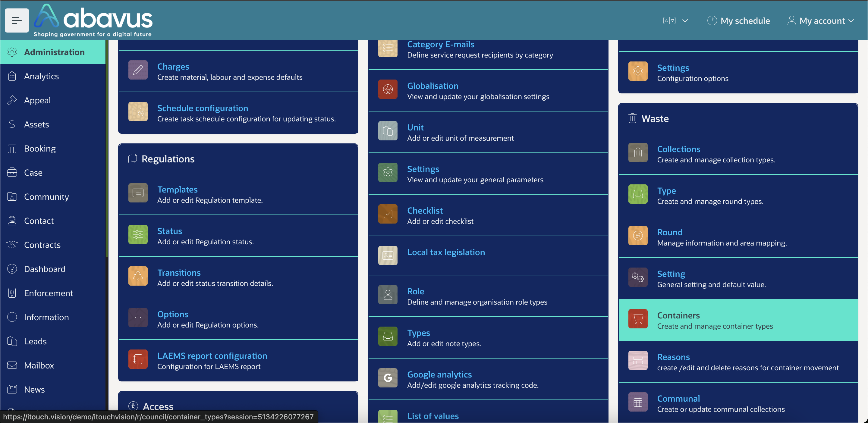Open the Local tax legislation link

446,252
